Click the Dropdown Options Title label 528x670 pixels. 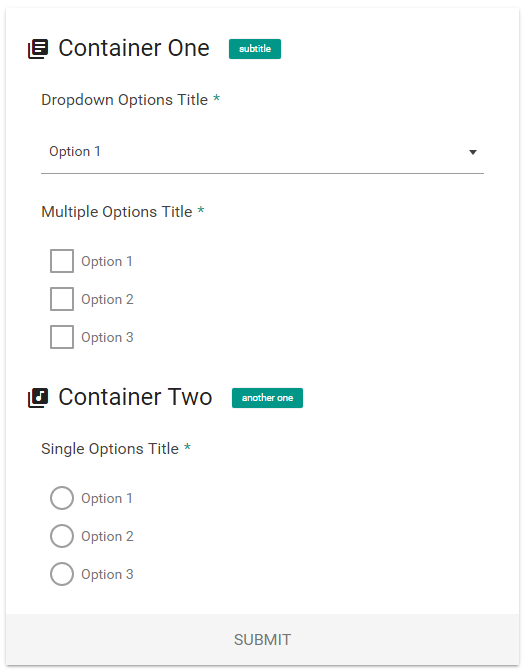(124, 100)
